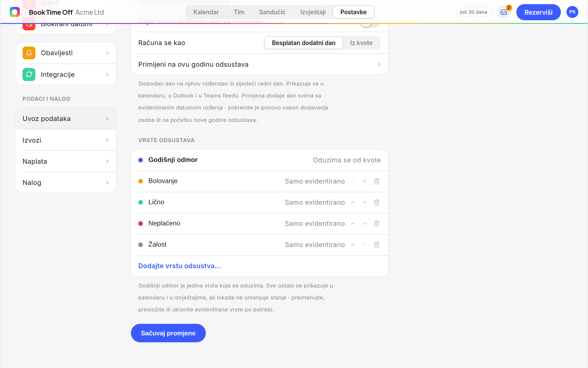
Task: Switch to the Sandučić tab
Action: tap(272, 12)
